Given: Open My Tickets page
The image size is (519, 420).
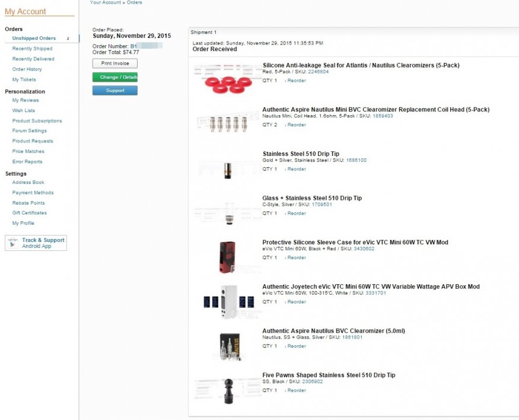Looking at the screenshot, I should (24, 79).
